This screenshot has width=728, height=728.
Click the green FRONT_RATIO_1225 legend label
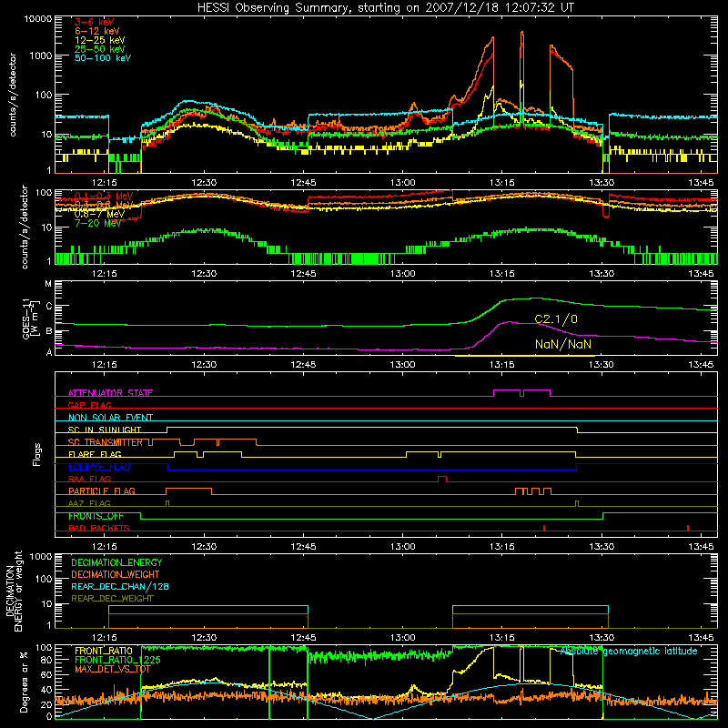pos(117,660)
